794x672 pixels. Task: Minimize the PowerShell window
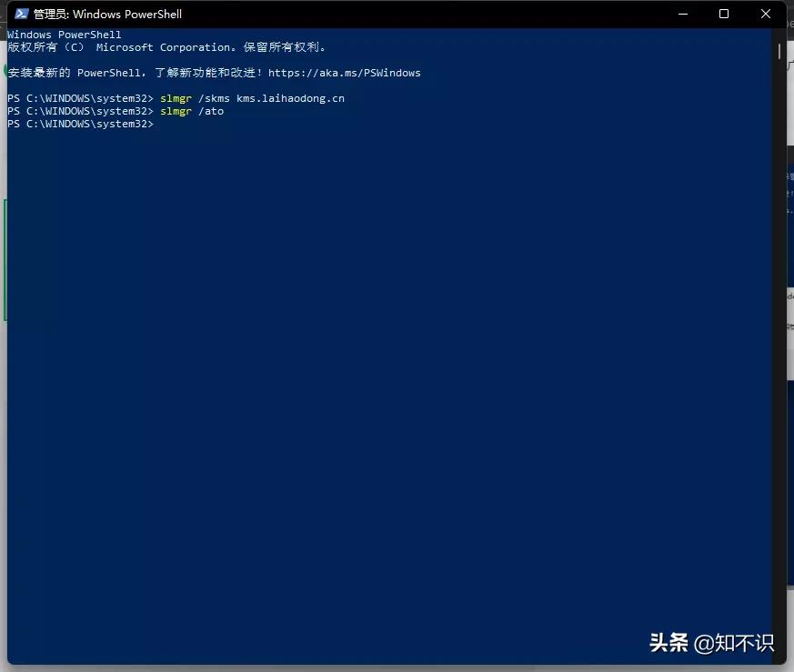click(683, 14)
